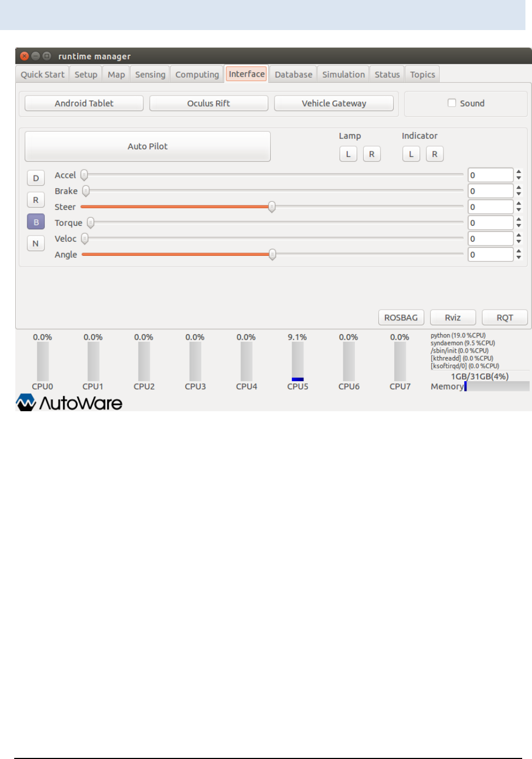Focus the Torque value field
Screen dimensions: 532x759
[490, 223]
